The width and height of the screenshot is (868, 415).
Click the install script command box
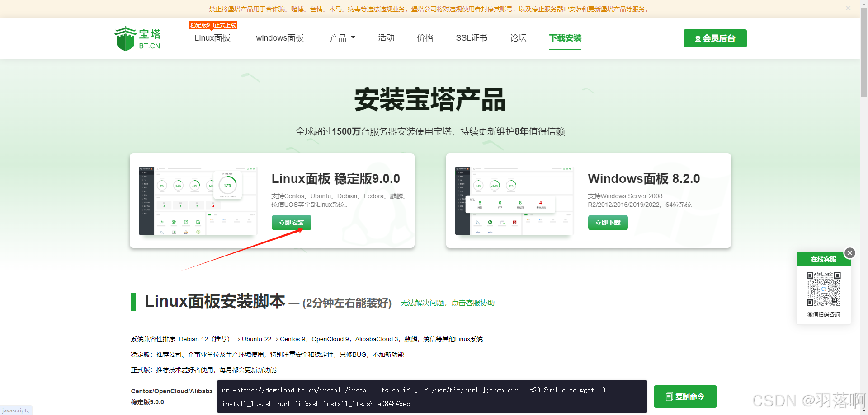point(432,396)
